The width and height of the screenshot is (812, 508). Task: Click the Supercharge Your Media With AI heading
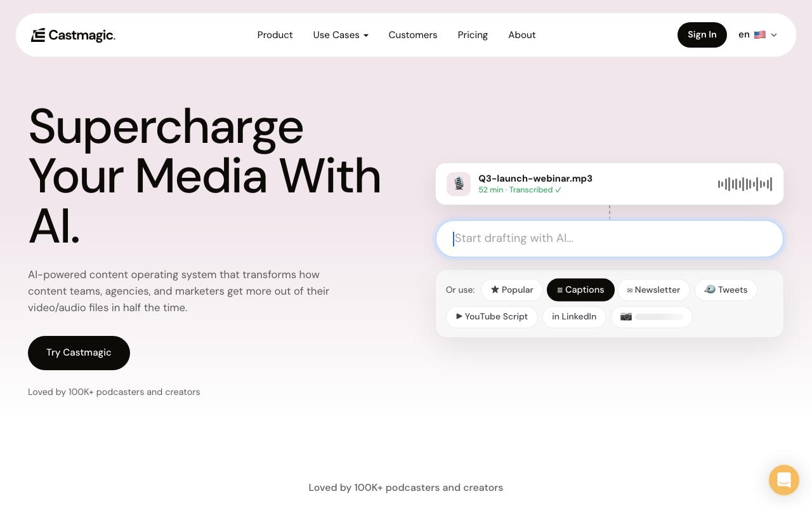(x=205, y=176)
